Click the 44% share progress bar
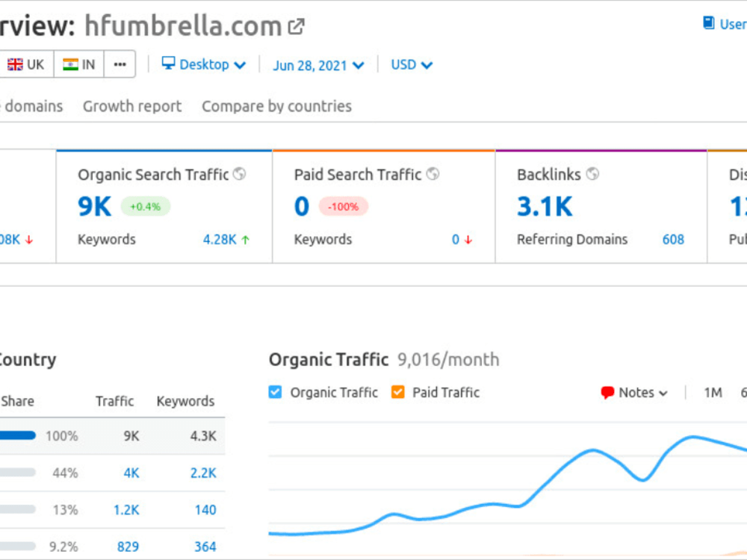Image resolution: width=747 pixels, height=560 pixels. (x=18, y=473)
